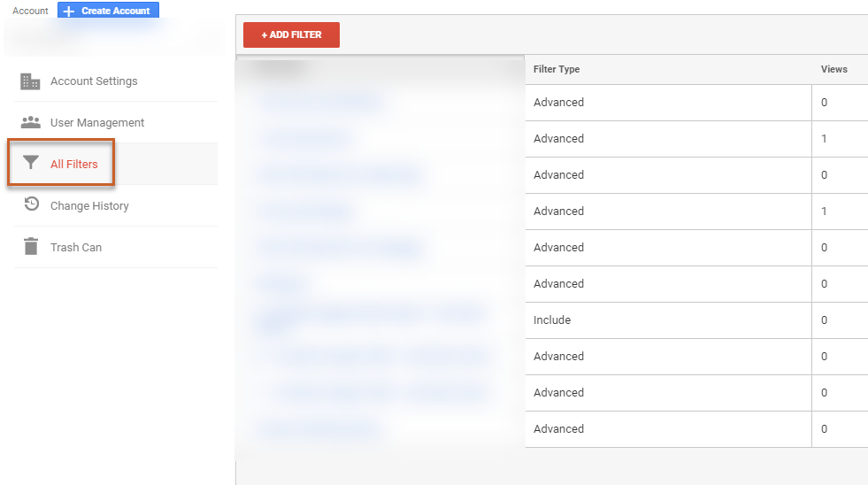Click the first Advanced filter type cell

click(x=558, y=103)
